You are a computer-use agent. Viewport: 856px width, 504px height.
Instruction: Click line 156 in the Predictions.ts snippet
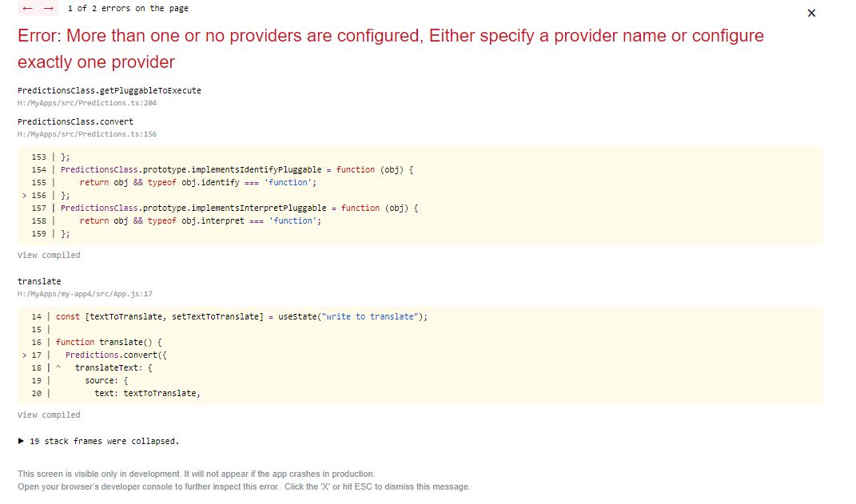pos(48,195)
